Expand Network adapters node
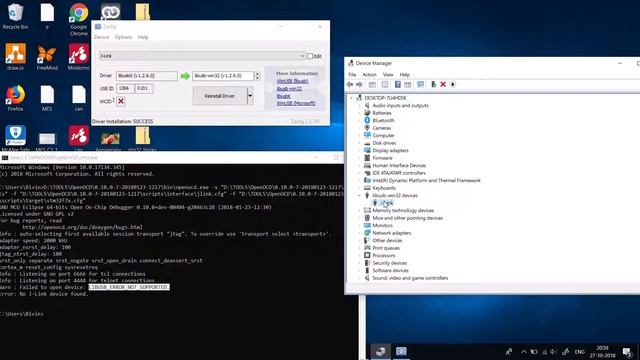Viewport: 640px width, 360px height. (359, 233)
